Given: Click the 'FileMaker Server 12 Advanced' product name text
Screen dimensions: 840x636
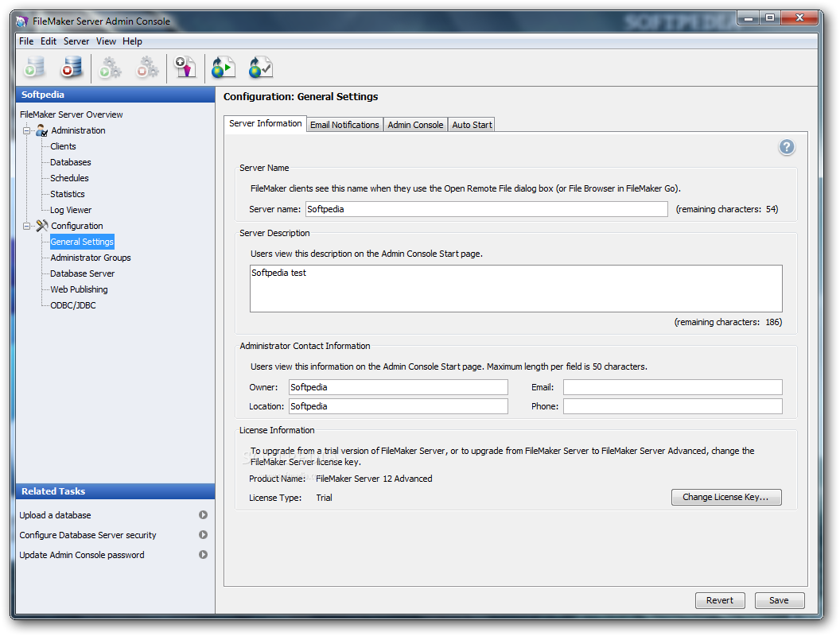Looking at the screenshot, I should [x=374, y=479].
